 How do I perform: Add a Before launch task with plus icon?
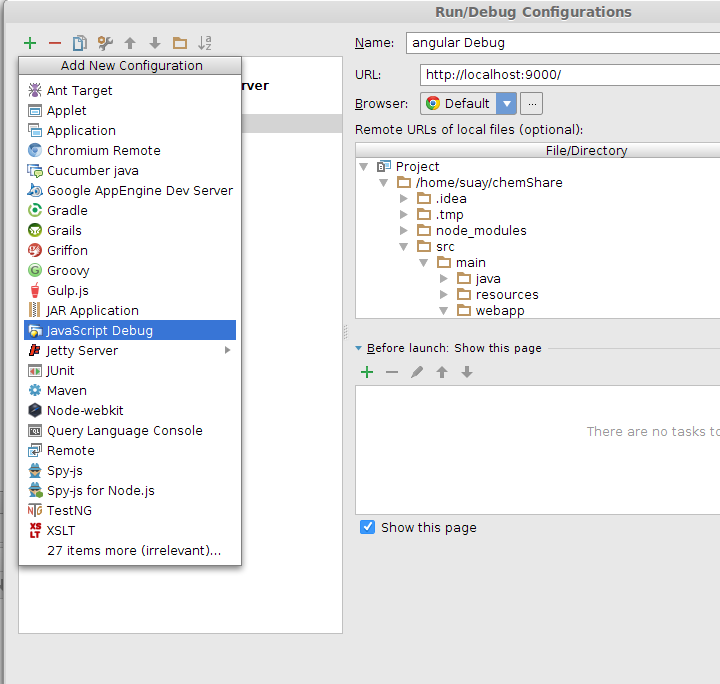(367, 372)
